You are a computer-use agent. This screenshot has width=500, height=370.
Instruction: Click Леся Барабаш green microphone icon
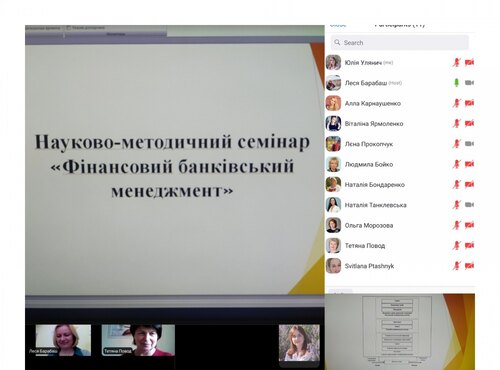[x=457, y=83]
